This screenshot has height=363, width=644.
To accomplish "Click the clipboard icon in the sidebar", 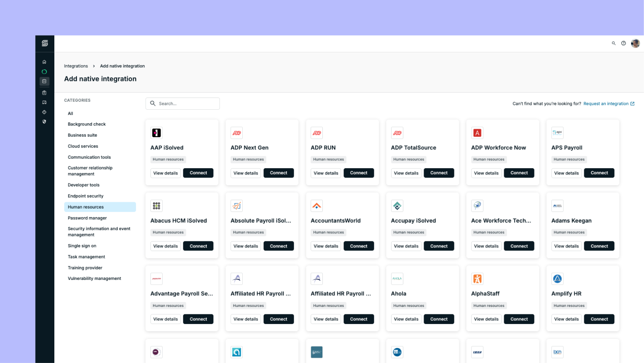I will coord(44,92).
